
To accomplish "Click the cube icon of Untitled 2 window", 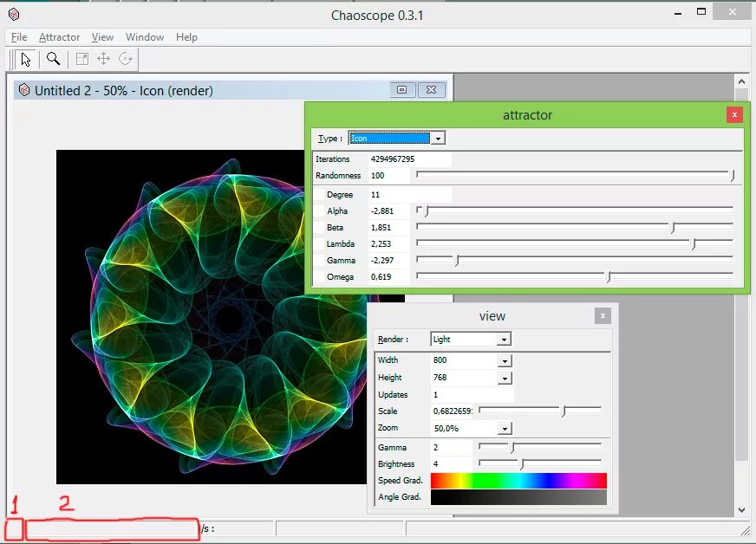I will [x=23, y=90].
